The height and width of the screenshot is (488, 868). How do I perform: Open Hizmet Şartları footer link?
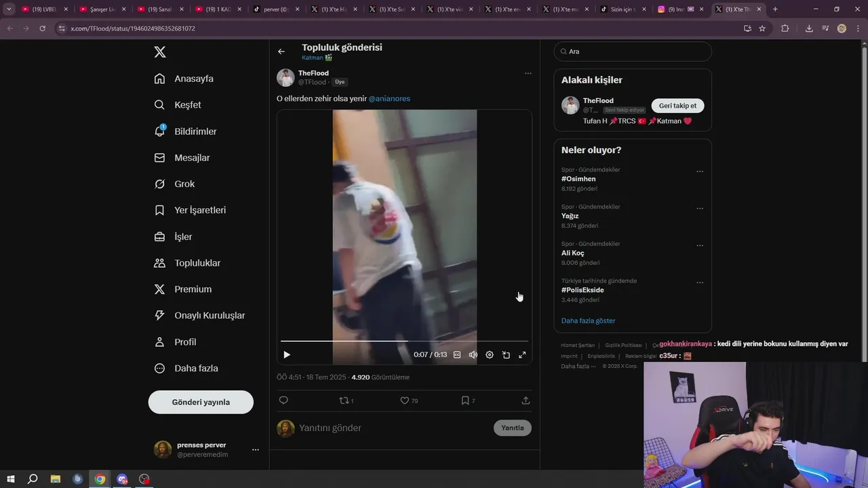(x=578, y=345)
